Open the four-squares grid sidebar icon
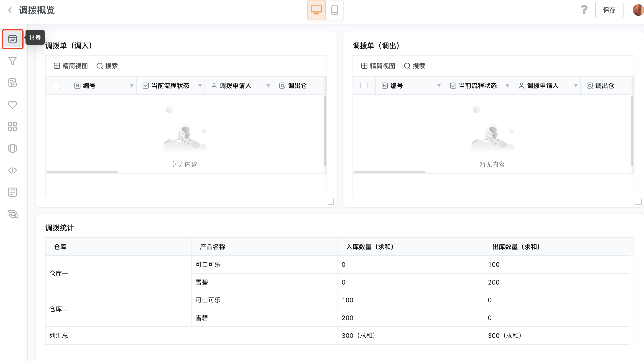644x361 pixels. (13, 126)
